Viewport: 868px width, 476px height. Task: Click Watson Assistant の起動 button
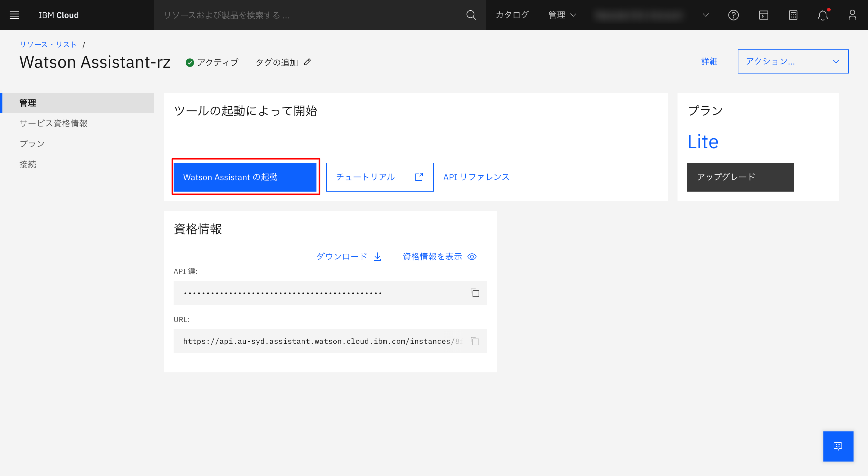(x=245, y=177)
